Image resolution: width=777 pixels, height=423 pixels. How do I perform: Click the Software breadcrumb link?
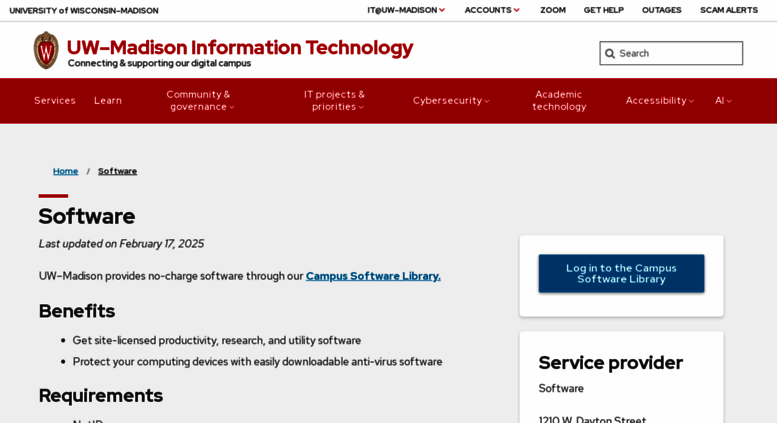pyautogui.click(x=117, y=171)
